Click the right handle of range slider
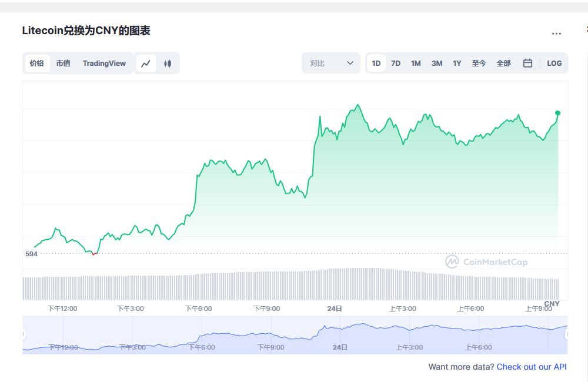 point(567,334)
